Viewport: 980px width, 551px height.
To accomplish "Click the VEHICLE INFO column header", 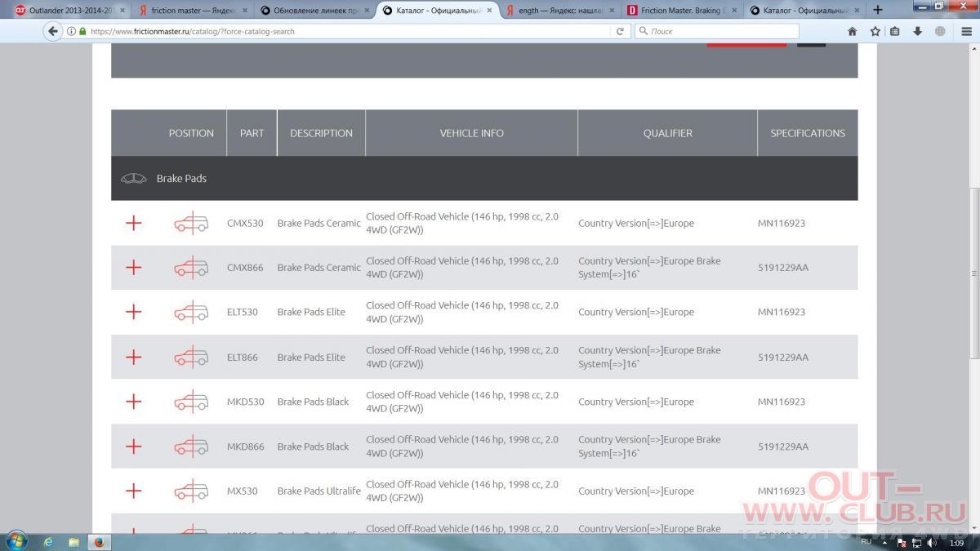I will 471,133.
